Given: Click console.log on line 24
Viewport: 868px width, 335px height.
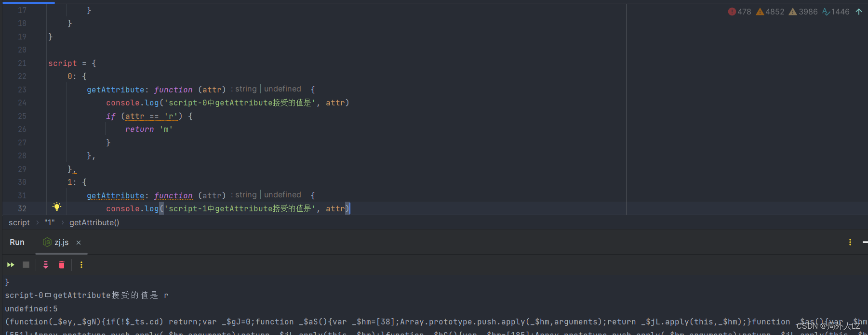Looking at the screenshot, I should pos(133,103).
